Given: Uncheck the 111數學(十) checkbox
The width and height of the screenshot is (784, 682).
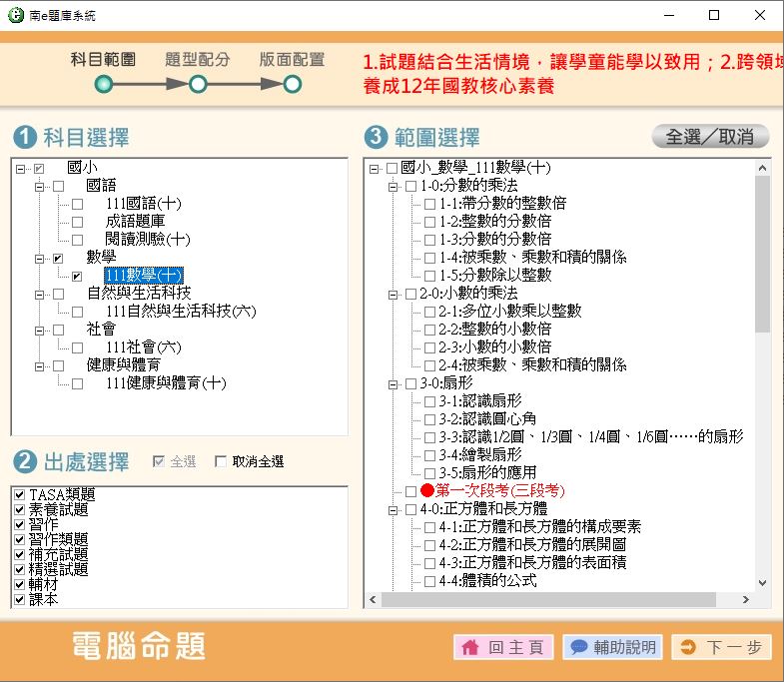Looking at the screenshot, I should [x=77, y=276].
